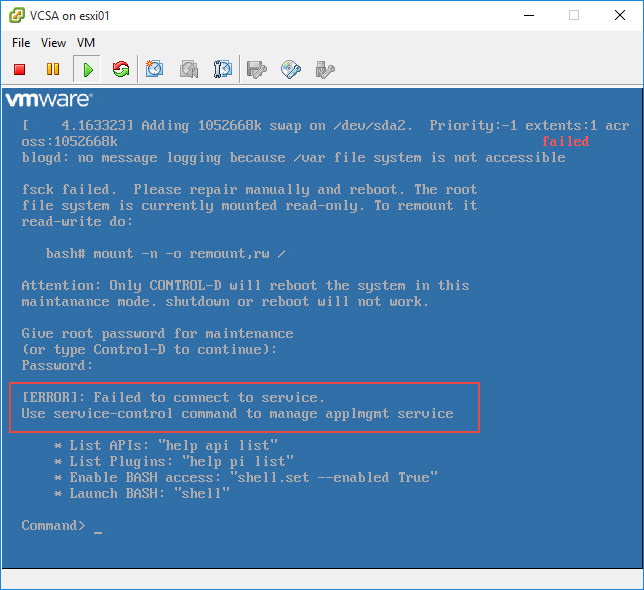Image resolution: width=644 pixels, height=590 pixels.
Task: Open the Snapshot Manager
Action: 223,69
